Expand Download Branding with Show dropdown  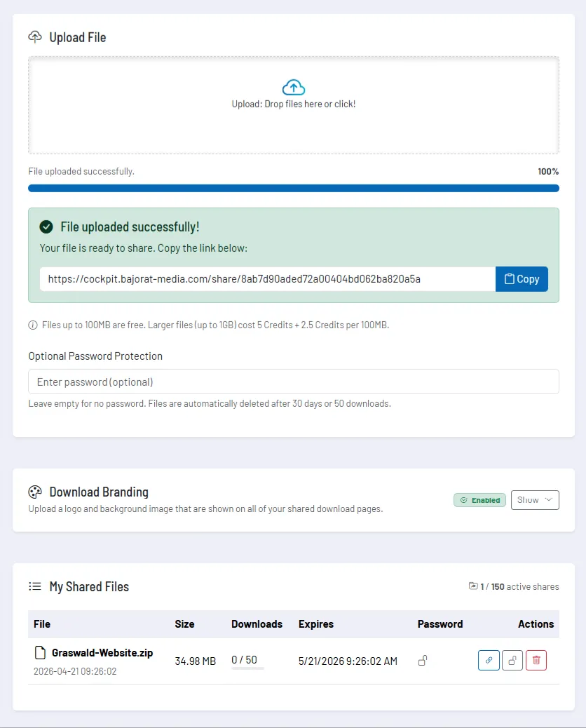pos(535,500)
